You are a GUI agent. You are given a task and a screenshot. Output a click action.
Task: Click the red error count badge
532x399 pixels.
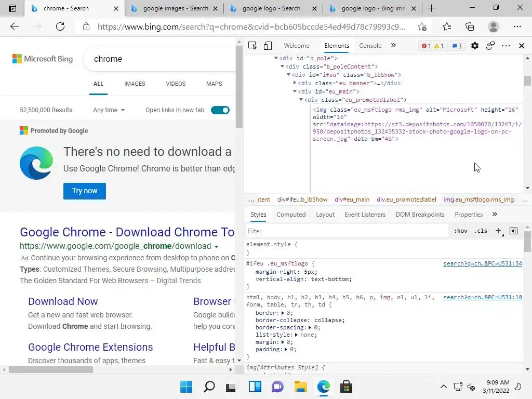[426, 46]
